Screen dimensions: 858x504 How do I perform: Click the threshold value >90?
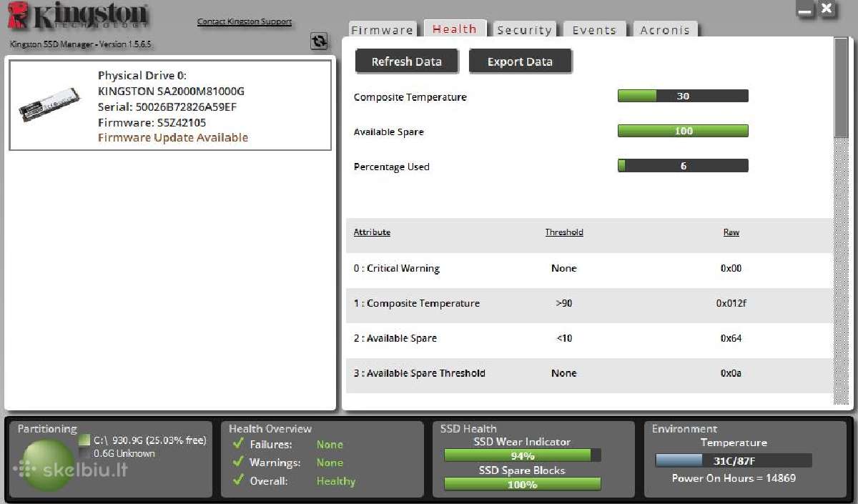pos(564,303)
